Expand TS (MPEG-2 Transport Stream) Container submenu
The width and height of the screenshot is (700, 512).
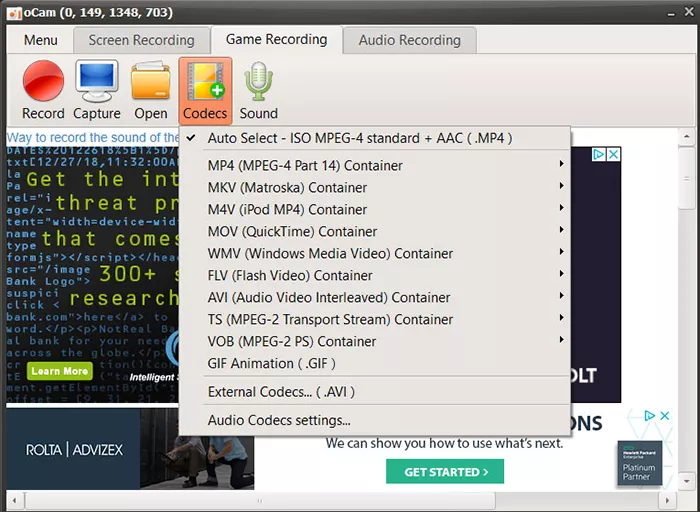[x=375, y=319]
